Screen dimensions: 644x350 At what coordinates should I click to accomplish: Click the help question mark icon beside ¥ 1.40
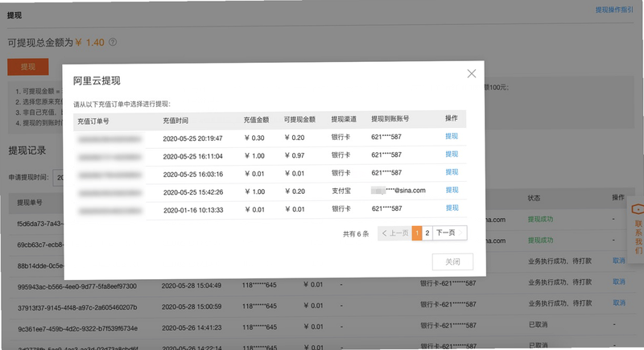pyautogui.click(x=113, y=42)
